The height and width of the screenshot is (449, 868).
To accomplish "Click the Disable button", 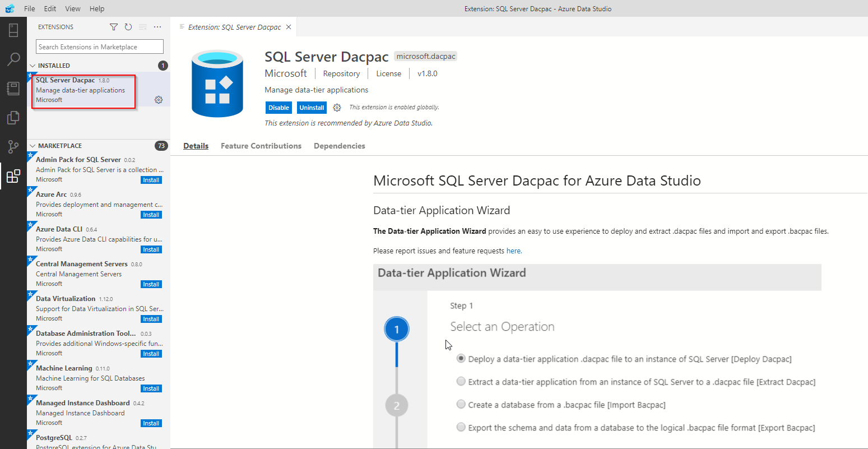I will (x=278, y=108).
